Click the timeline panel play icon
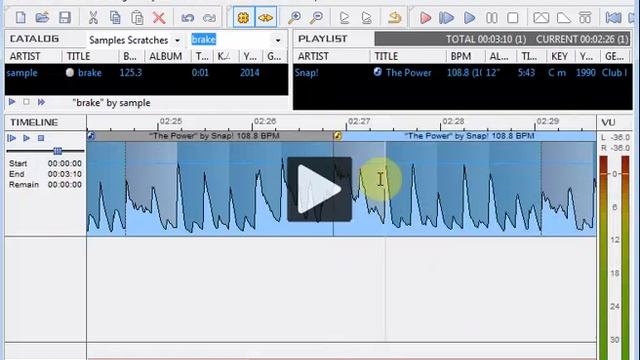The height and width of the screenshot is (360, 640). tap(27, 138)
